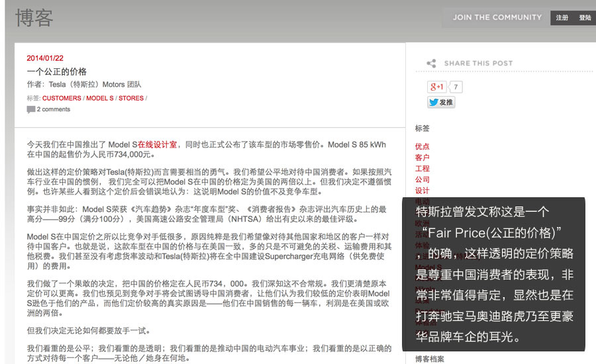Screen dimensions: 596x364
Task: Click the post date 2014/01/22
Action: tap(45, 58)
